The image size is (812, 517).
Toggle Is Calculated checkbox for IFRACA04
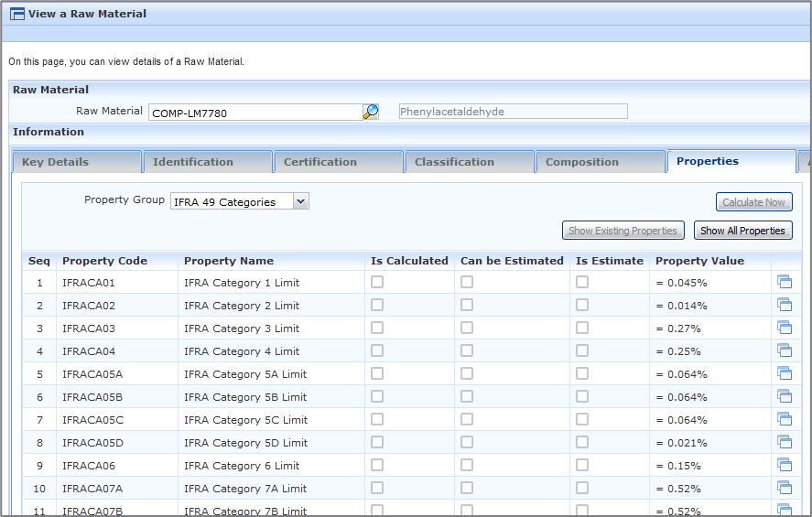[x=377, y=350]
